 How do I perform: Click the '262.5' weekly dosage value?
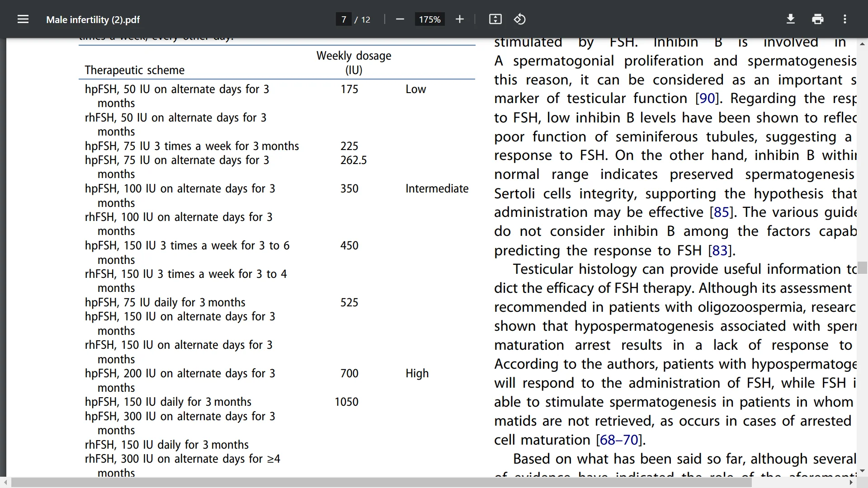354,160
